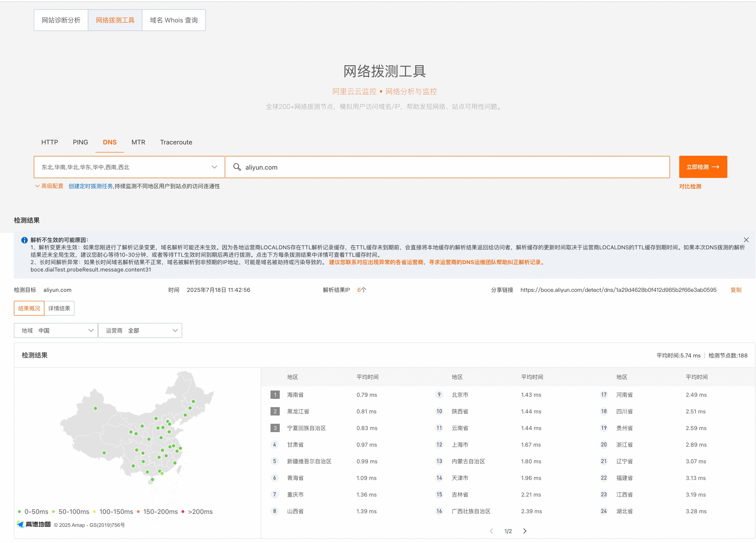Show the 结果概况 overview tab

coord(29,308)
